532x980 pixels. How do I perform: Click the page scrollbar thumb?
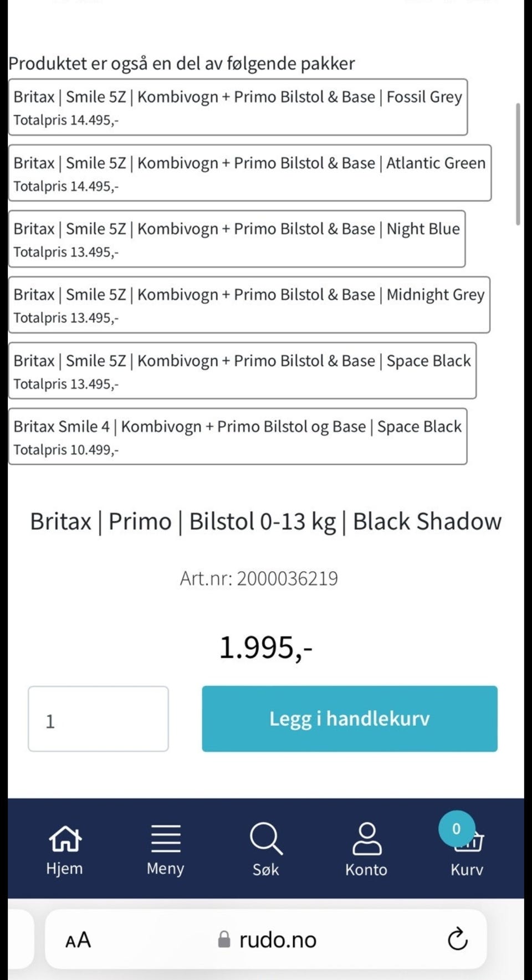(x=518, y=164)
